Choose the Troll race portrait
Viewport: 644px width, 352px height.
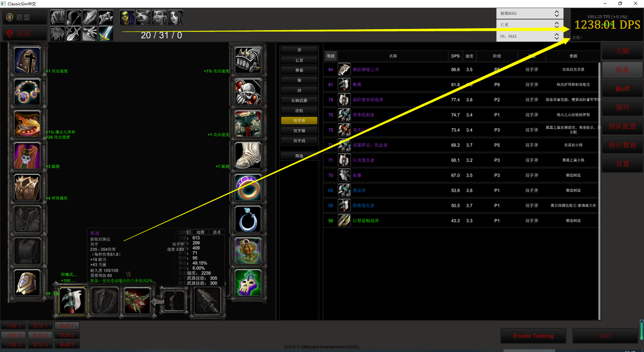click(x=159, y=18)
